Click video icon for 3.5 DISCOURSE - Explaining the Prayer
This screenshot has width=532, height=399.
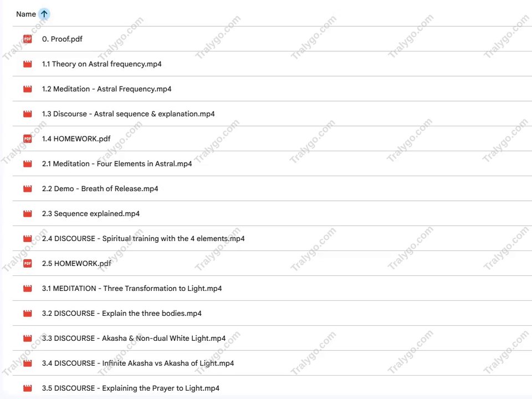pos(28,388)
